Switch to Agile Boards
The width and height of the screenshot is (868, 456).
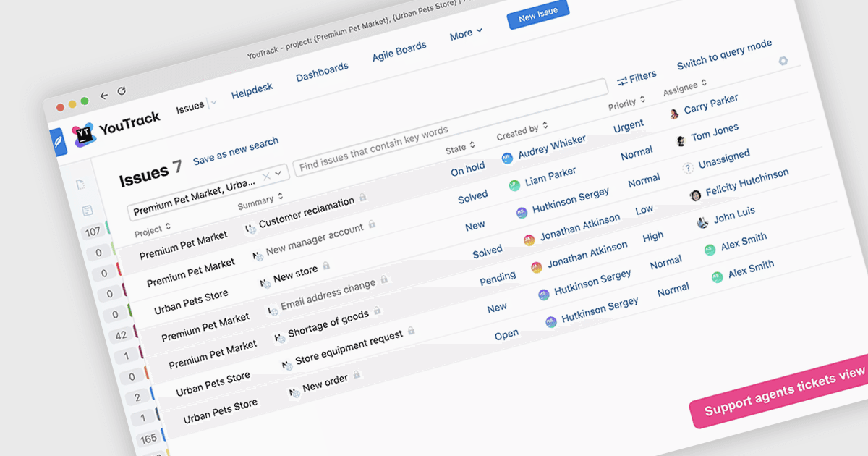(399, 50)
